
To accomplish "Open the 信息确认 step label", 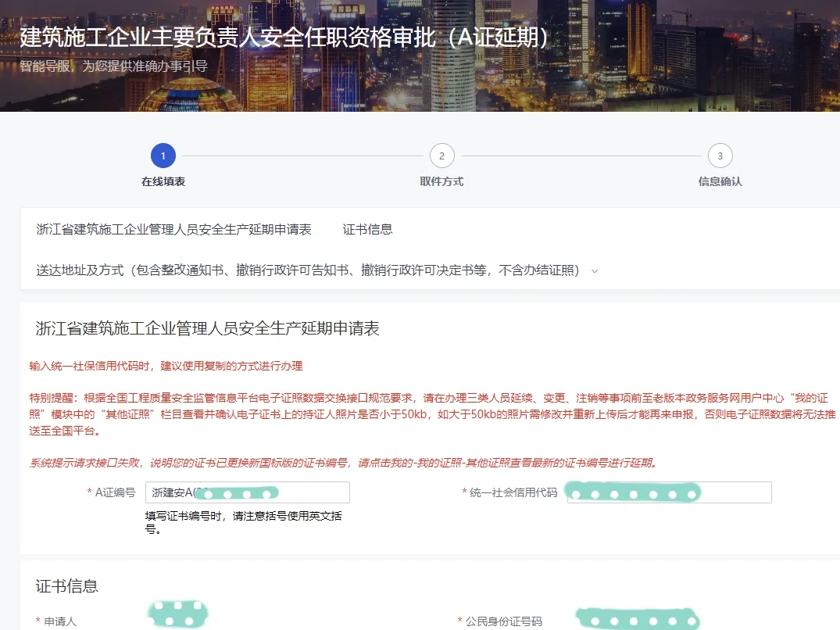I will tap(720, 181).
